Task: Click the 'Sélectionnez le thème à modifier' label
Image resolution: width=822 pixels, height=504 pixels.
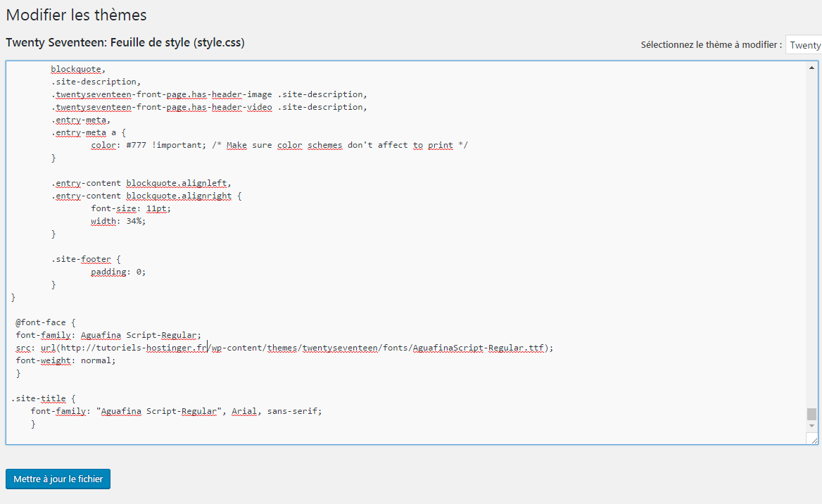Action: point(711,44)
